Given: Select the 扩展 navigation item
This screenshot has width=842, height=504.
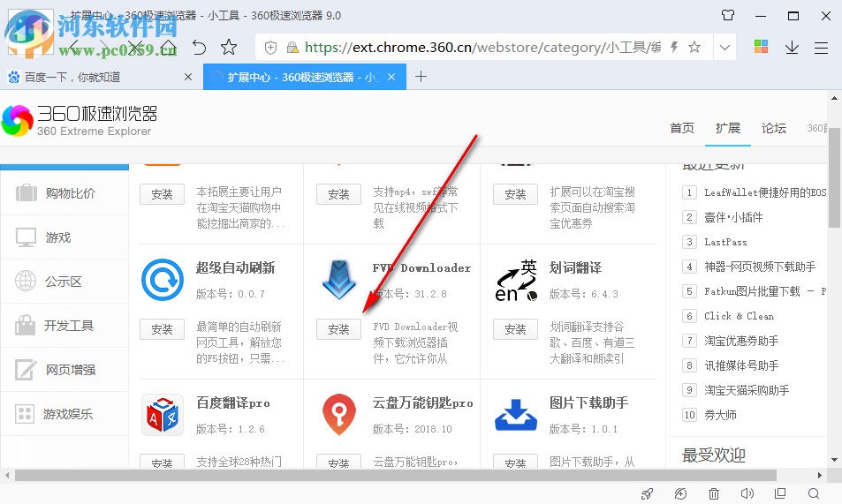Looking at the screenshot, I should coord(728,128).
